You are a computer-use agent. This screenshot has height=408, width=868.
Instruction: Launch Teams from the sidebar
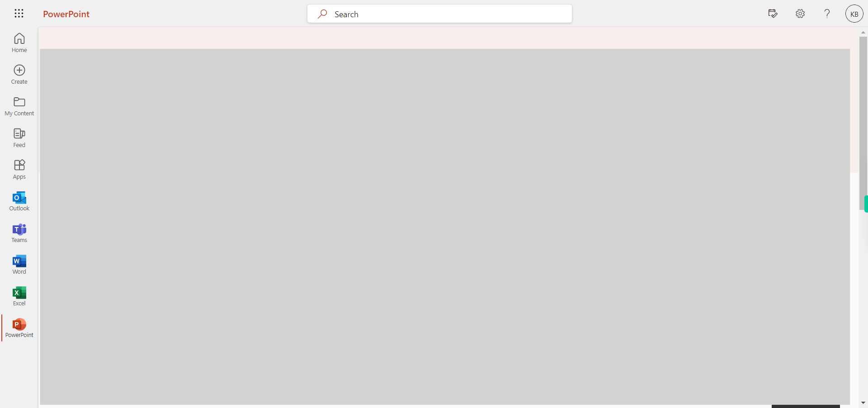click(x=19, y=233)
